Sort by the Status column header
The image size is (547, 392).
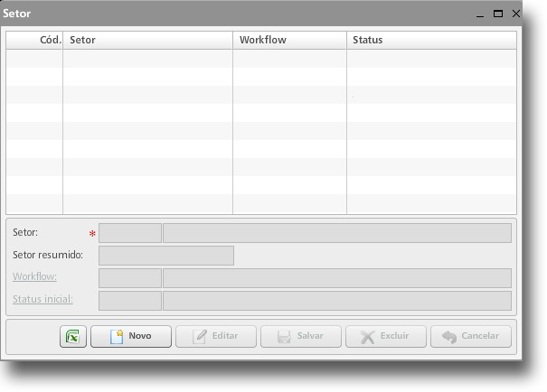(x=431, y=40)
